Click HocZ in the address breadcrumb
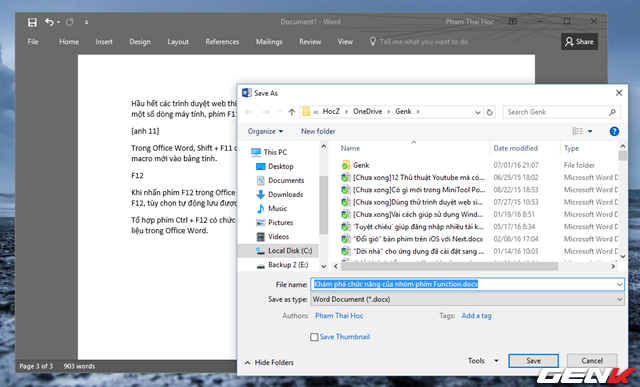 click(331, 111)
